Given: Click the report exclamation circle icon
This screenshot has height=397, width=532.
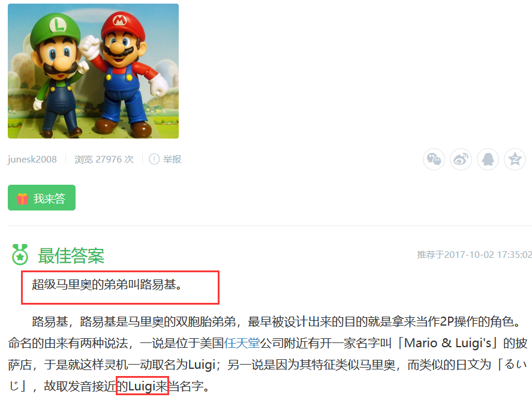Looking at the screenshot, I should pyautogui.click(x=154, y=159).
